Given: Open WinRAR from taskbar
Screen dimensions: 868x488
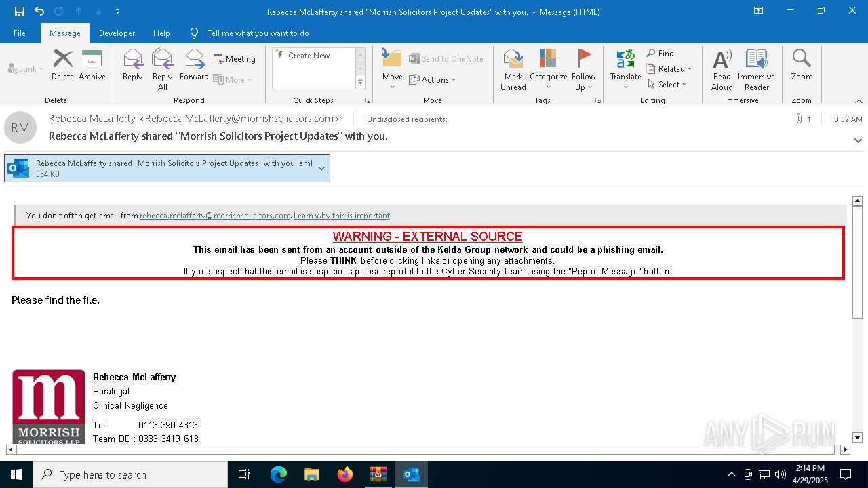Looking at the screenshot, I should click(x=378, y=474).
